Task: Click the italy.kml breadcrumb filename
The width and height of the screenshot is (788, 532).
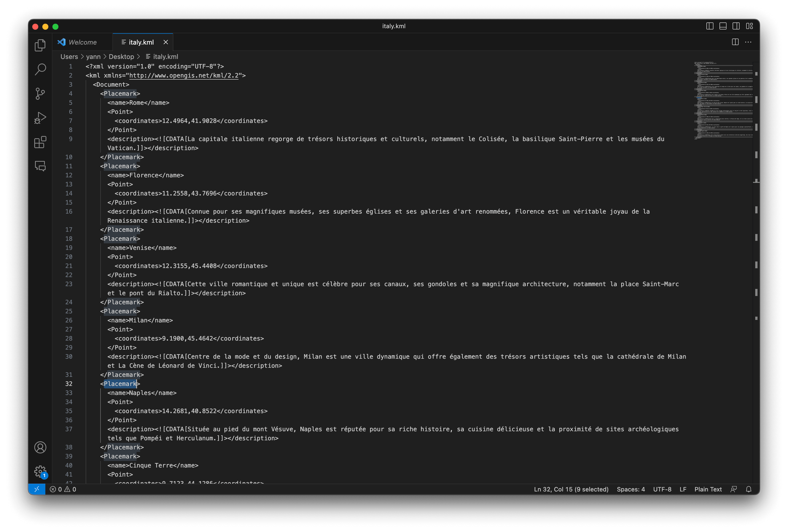Action: 165,56
